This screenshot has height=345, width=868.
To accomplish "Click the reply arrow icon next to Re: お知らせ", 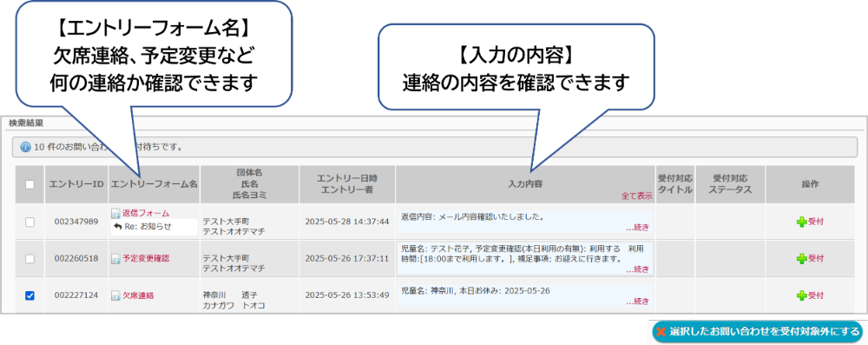I will [117, 226].
